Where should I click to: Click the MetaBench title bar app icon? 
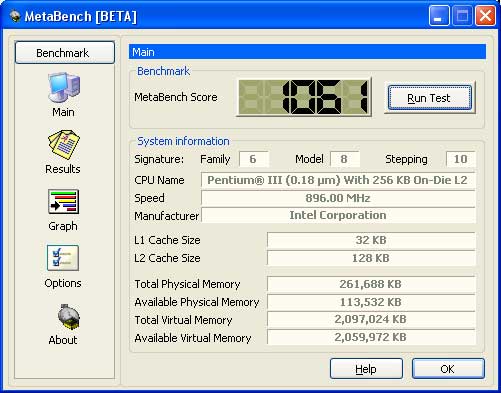pos(15,16)
